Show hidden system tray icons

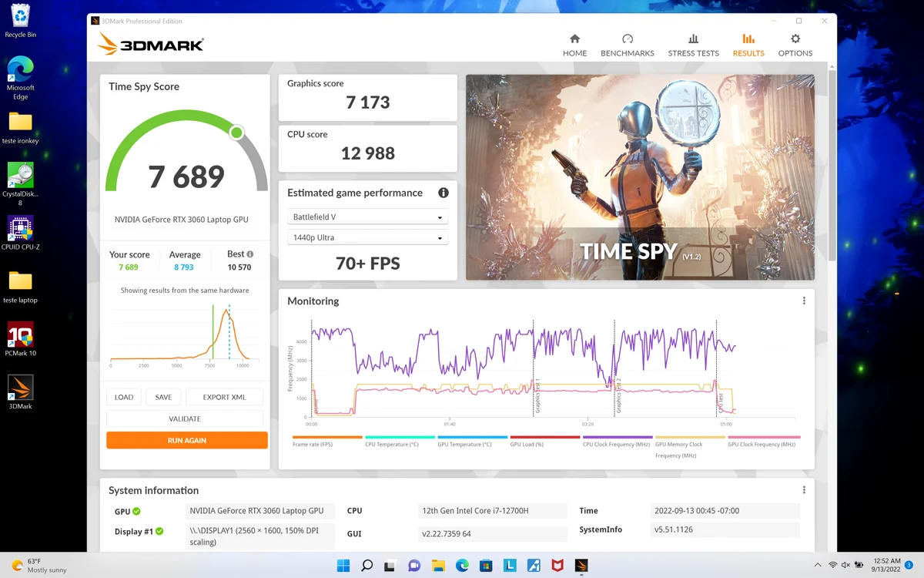point(818,565)
